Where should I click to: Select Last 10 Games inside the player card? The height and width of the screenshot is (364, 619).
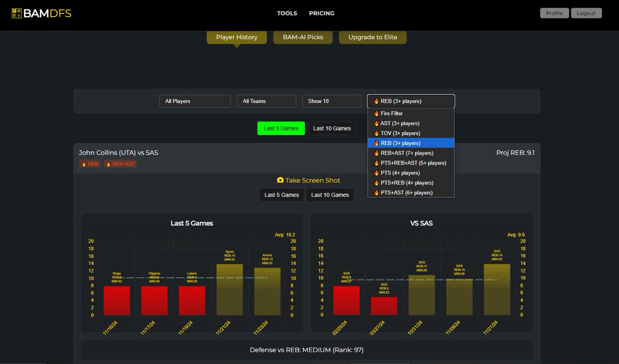click(x=330, y=194)
